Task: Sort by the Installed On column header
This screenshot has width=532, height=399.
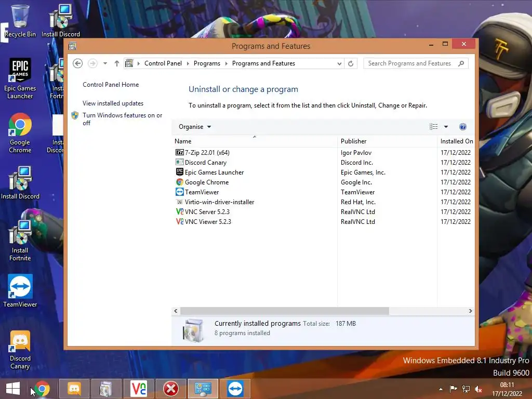Action: point(456,141)
